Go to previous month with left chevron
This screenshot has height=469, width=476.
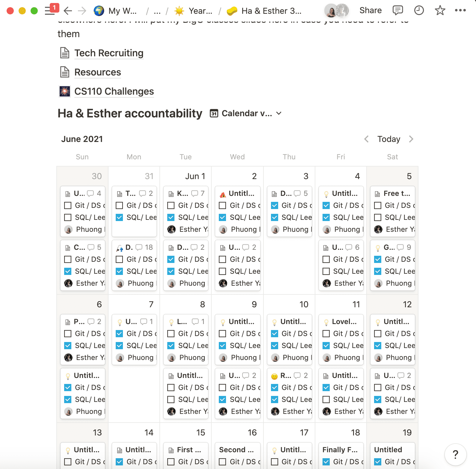(x=366, y=139)
